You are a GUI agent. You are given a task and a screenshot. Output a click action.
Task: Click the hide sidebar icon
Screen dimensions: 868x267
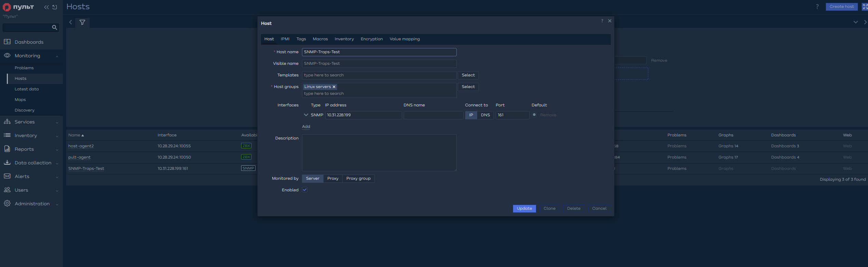(x=55, y=7)
